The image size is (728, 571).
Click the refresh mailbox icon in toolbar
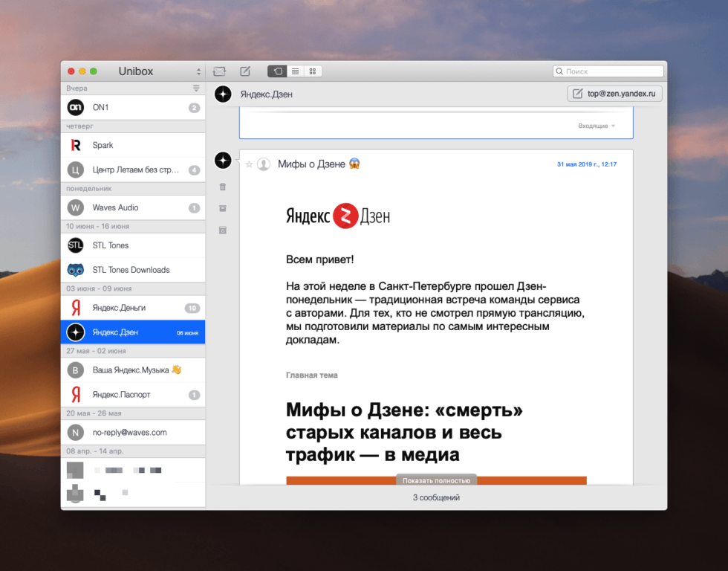click(x=219, y=71)
